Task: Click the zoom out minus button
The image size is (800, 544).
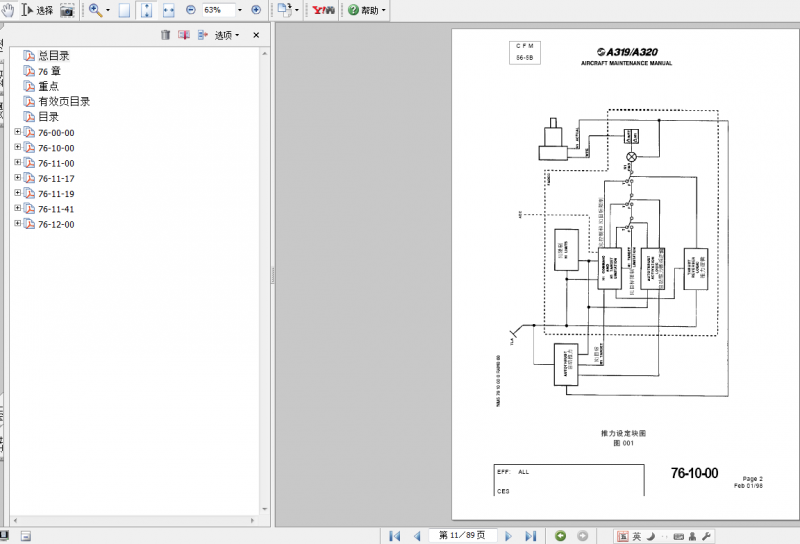Action: coord(191,10)
